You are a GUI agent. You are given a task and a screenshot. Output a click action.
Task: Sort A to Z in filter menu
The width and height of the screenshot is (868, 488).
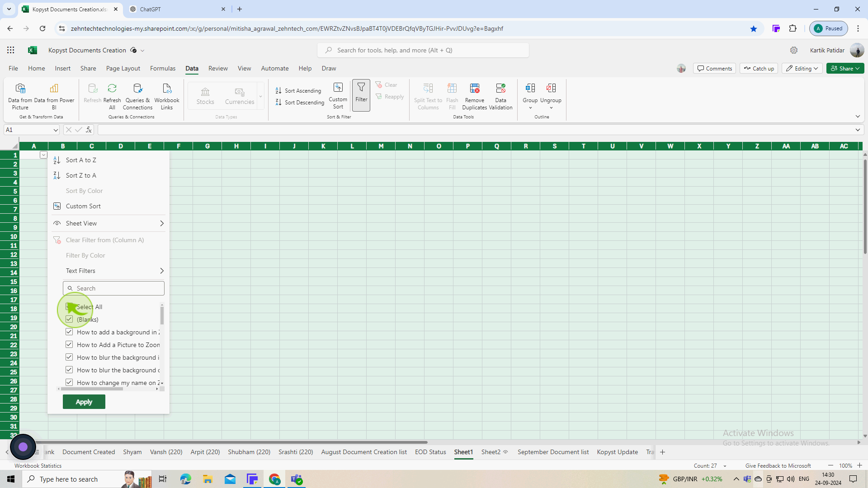coord(108,160)
